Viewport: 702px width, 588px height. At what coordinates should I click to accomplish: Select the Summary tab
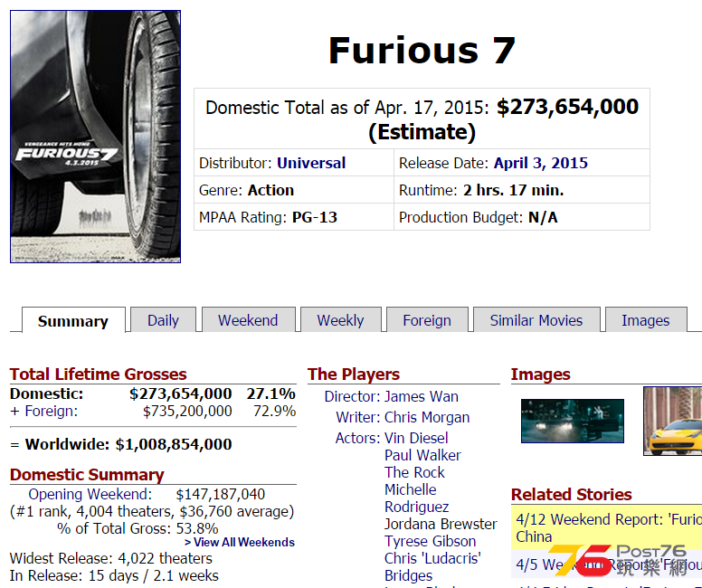tap(73, 321)
